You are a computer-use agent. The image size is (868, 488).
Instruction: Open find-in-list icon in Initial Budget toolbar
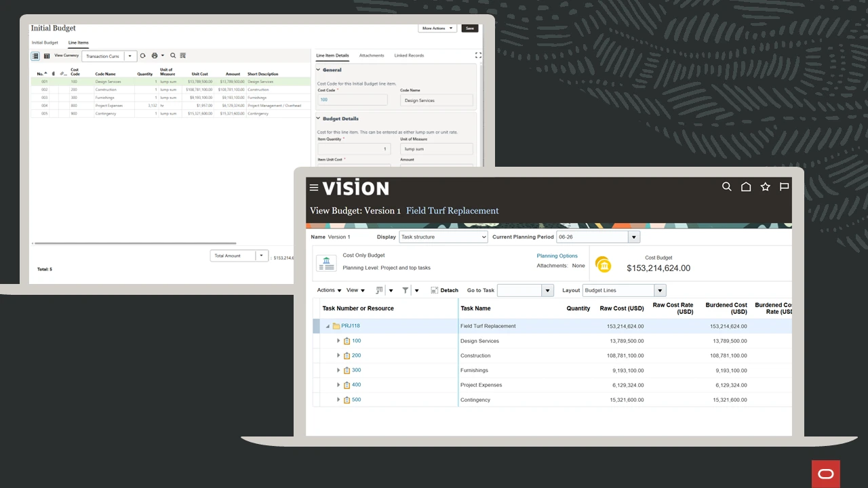(x=183, y=56)
